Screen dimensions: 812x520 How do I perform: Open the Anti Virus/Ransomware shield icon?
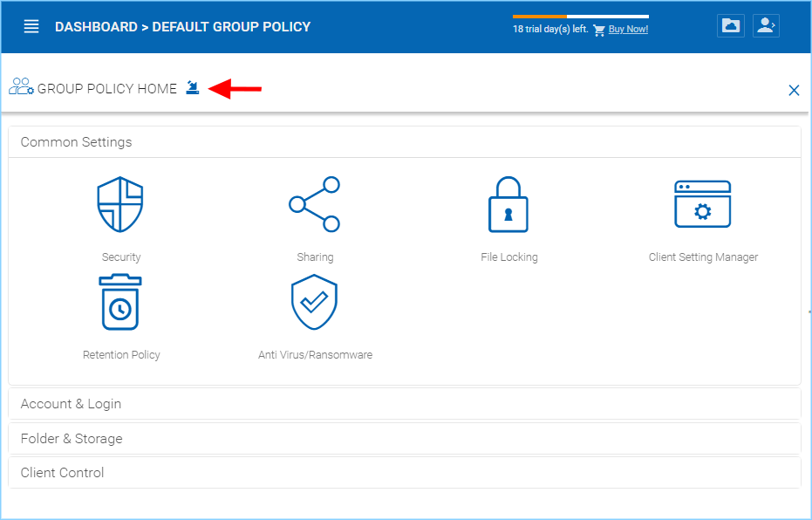coord(314,302)
